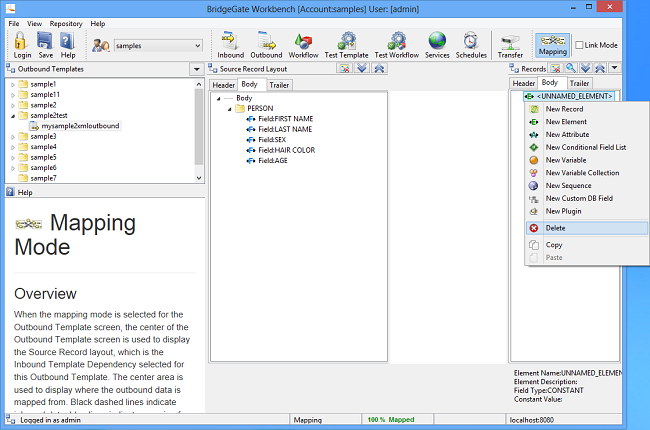
Task: Click the Login padlock icon
Action: (21, 41)
